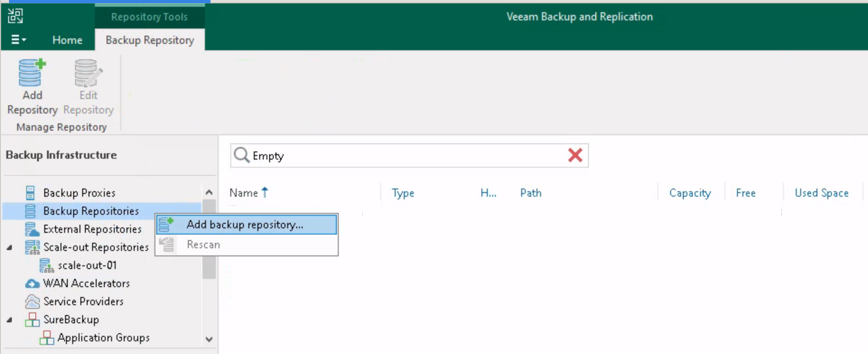Click the External Repositories cloud icon
The height and width of the screenshot is (354, 868).
click(x=32, y=229)
